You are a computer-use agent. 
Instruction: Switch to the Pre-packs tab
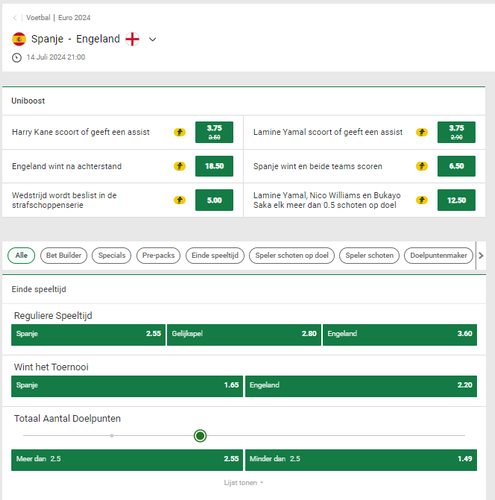[x=158, y=256]
